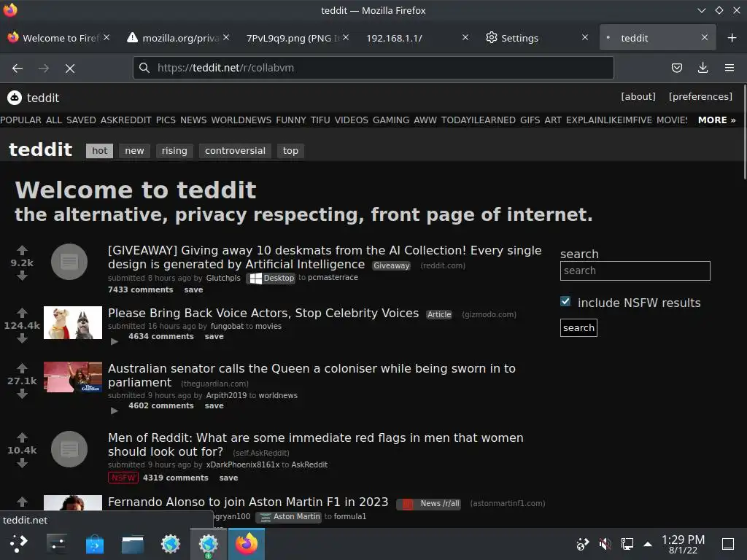
Task: Upvote the Men of Reddit post
Action: pos(22,437)
